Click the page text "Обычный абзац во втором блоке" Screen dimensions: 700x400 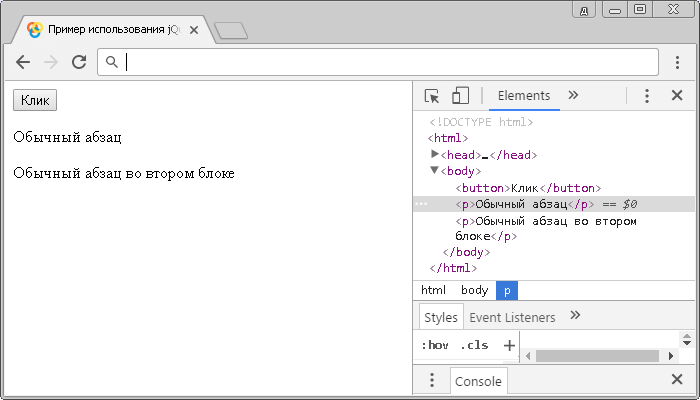point(124,173)
